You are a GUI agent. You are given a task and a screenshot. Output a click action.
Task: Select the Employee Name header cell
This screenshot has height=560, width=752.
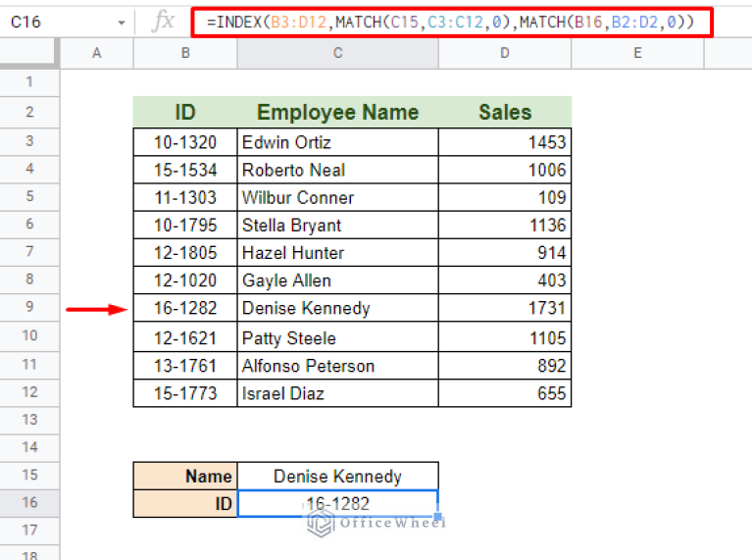tap(337, 112)
